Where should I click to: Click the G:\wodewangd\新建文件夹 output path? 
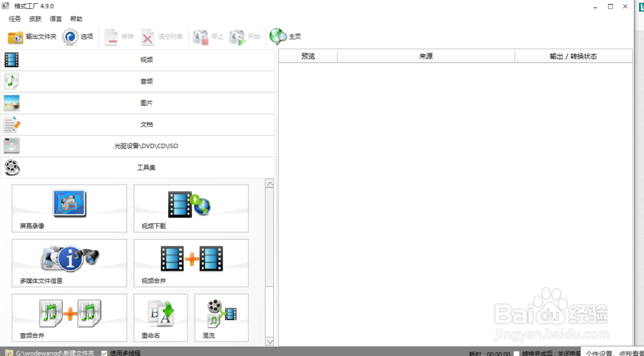coord(55,353)
